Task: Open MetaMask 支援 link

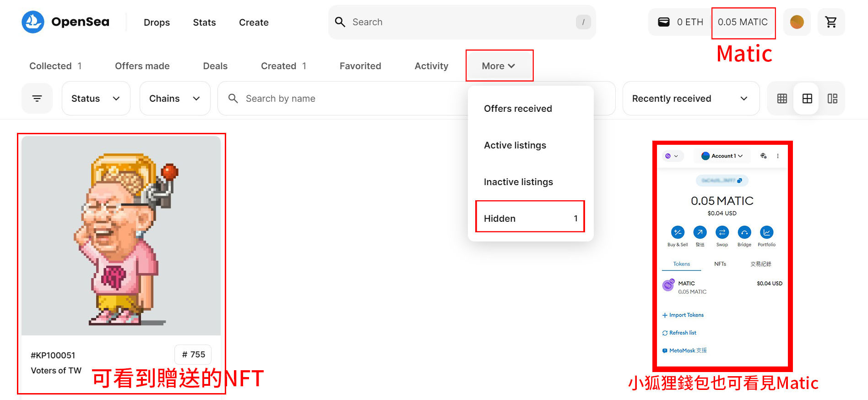Action: (x=684, y=351)
